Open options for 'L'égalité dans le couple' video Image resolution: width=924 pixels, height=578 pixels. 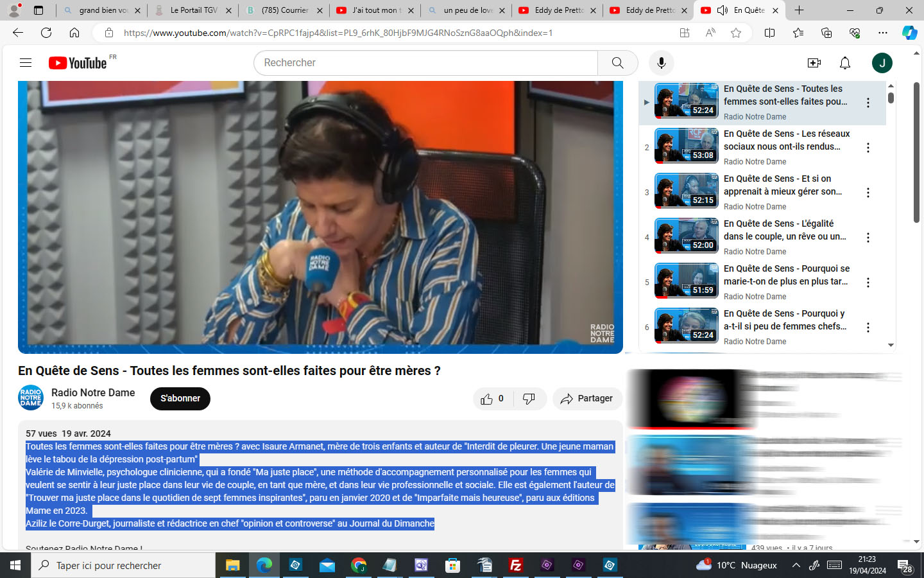point(868,238)
